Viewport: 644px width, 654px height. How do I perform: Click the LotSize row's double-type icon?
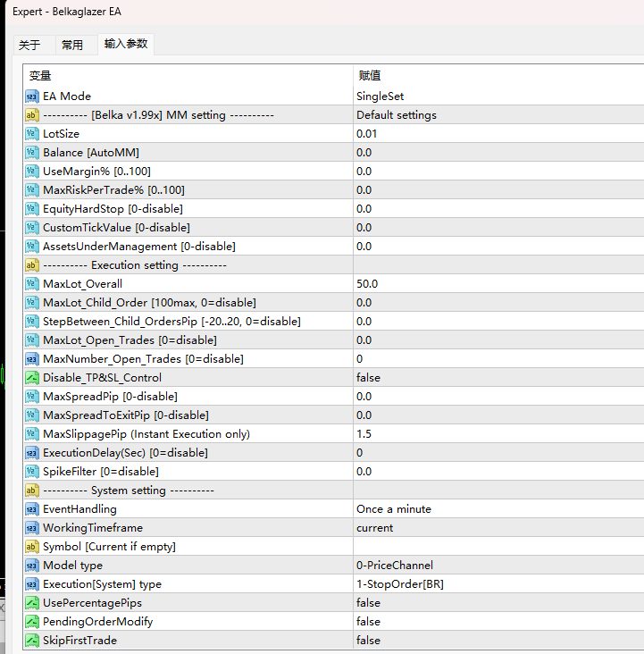click(x=31, y=134)
